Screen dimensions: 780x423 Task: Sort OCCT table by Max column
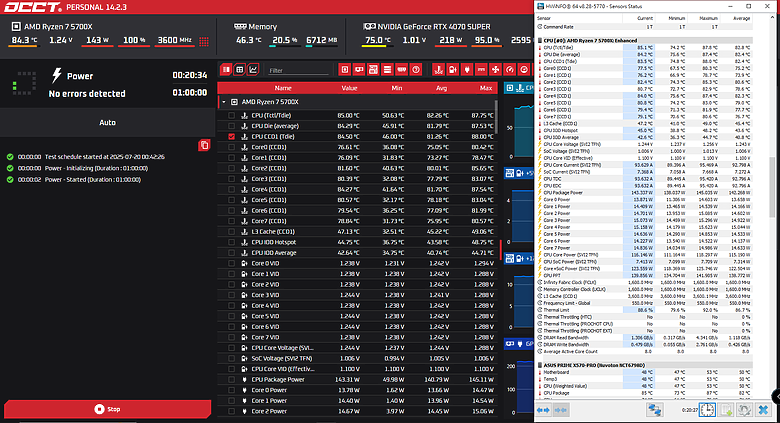(486, 88)
